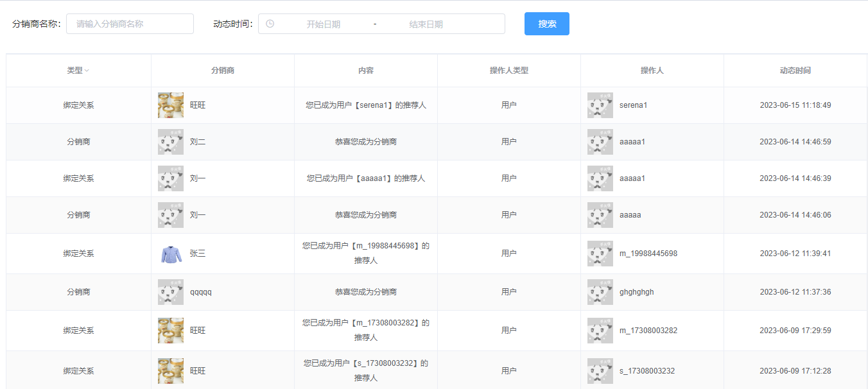
Task: Select the row dated 2023-06-14 14:46:06
Action: [x=437, y=215]
